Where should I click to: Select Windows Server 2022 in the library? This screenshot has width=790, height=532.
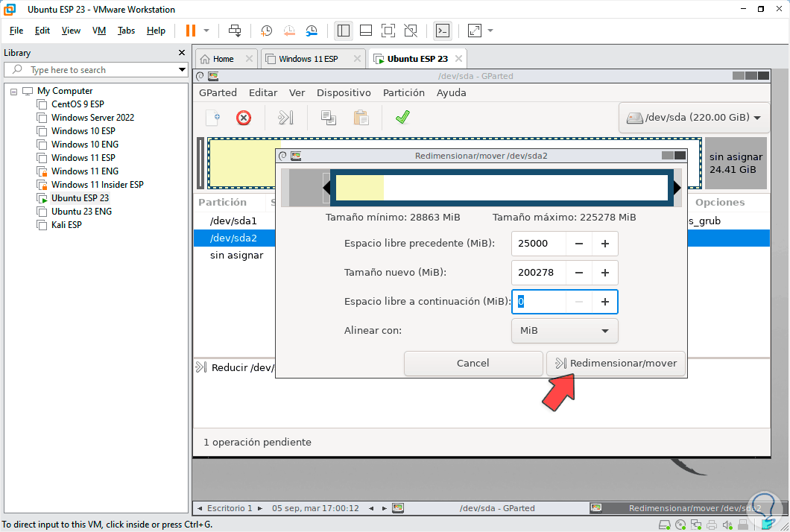pos(92,118)
